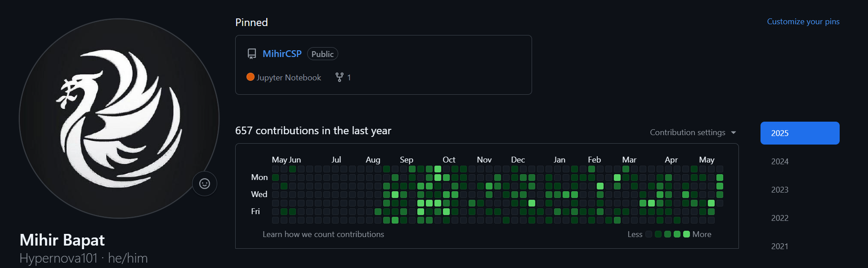Select the 2025 year filter
The height and width of the screenshot is (268, 868).
pos(800,133)
